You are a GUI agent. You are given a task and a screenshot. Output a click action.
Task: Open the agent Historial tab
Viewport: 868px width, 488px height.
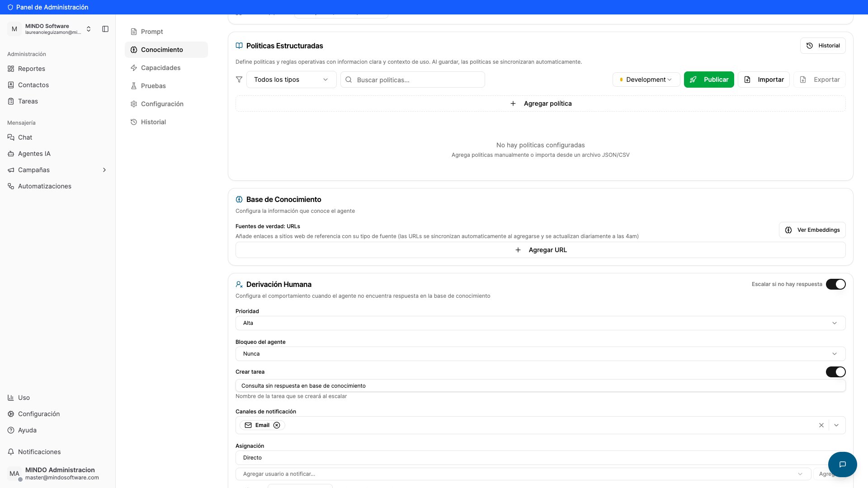pos(166,122)
